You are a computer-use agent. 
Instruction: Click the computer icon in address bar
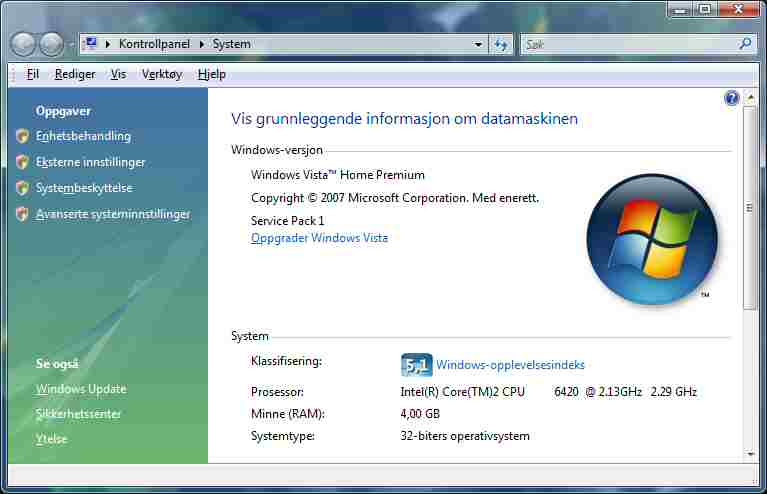tap(90, 44)
